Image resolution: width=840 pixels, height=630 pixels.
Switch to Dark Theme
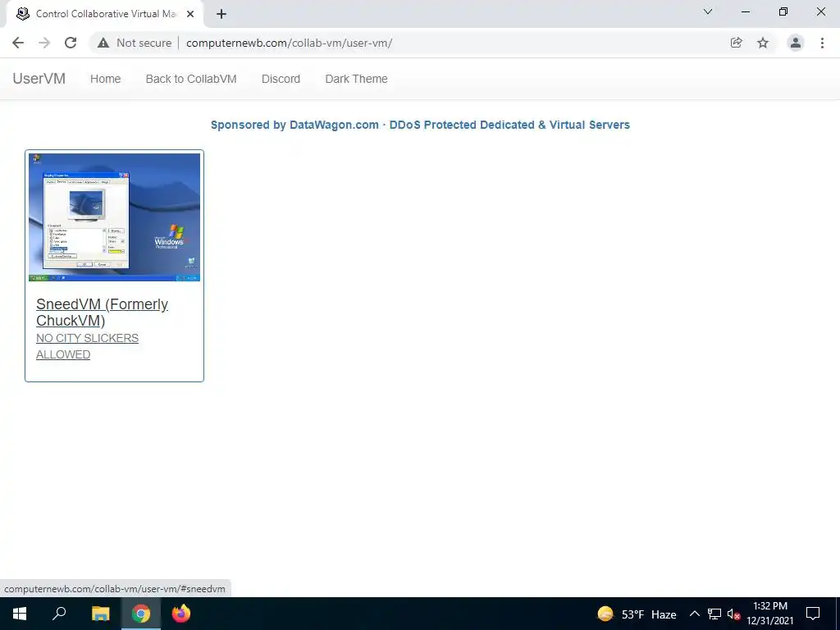click(356, 79)
